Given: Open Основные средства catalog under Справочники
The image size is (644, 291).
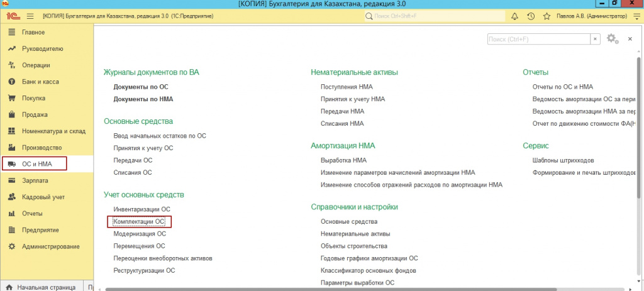Looking at the screenshot, I should (348, 222).
